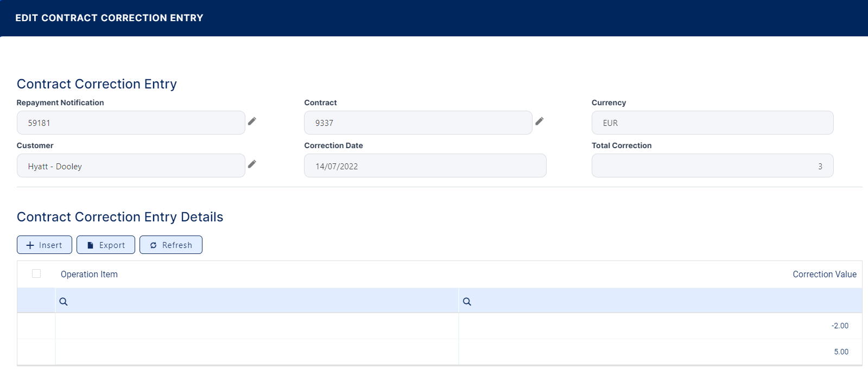The width and height of the screenshot is (868, 369).
Task: Sort by the Operation Item column header
Action: [89, 275]
